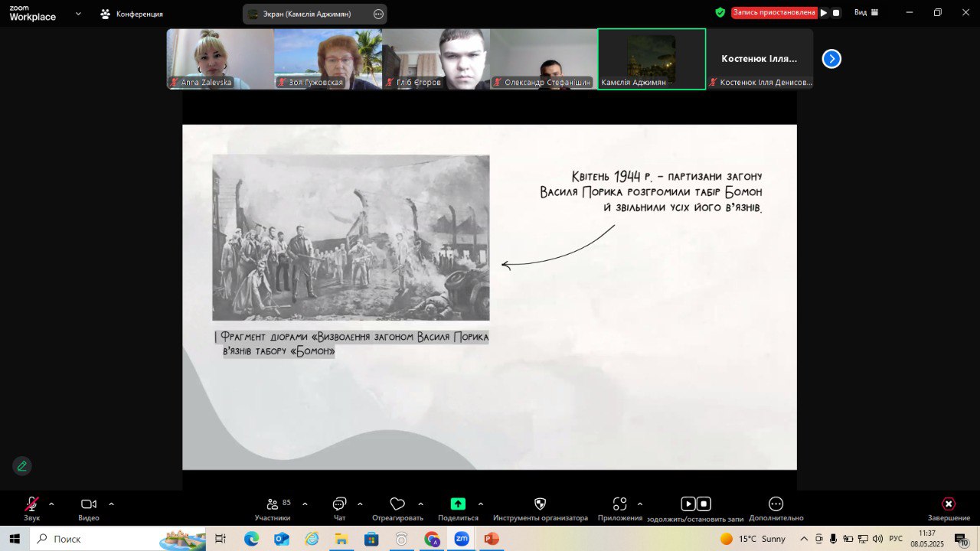This screenshot has height=551, width=980.
Task: Open the 15°C Sunny weather widget
Action: [753, 539]
